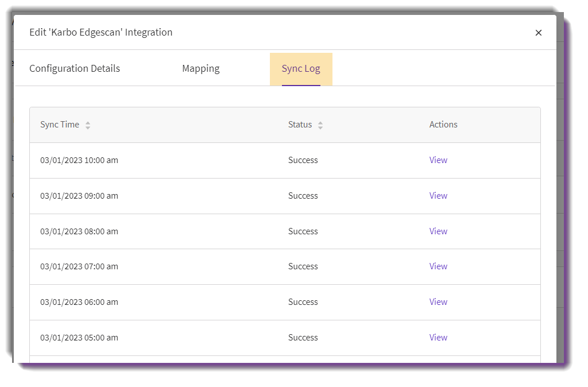Click '03/01/2023 05:00 am' sync time
This screenshot has height=387, width=588.
pos(79,338)
